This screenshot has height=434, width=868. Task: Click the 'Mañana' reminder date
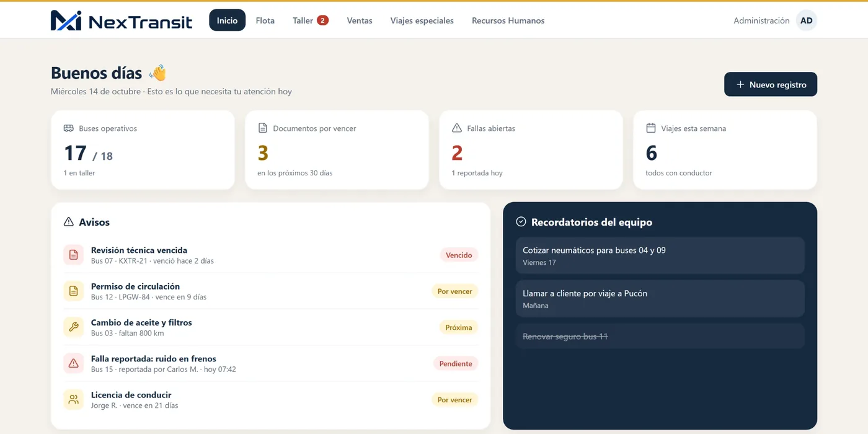(x=536, y=306)
